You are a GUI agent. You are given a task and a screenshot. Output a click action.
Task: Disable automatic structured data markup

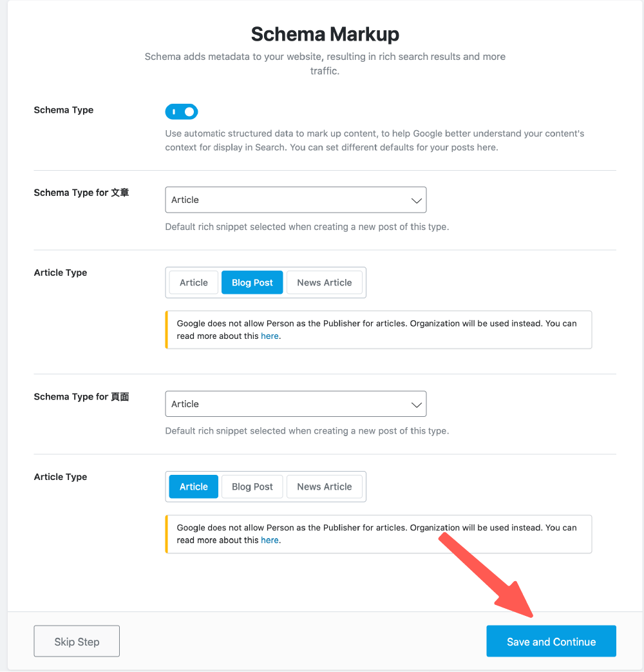(x=181, y=111)
